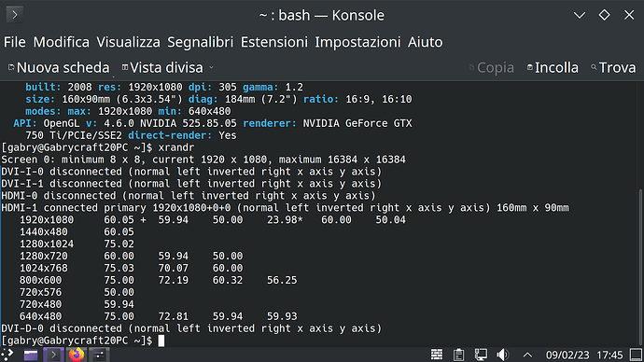Click the HDMI-0 disconnected line
The height and width of the screenshot is (362, 644).
[x=189, y=196]
